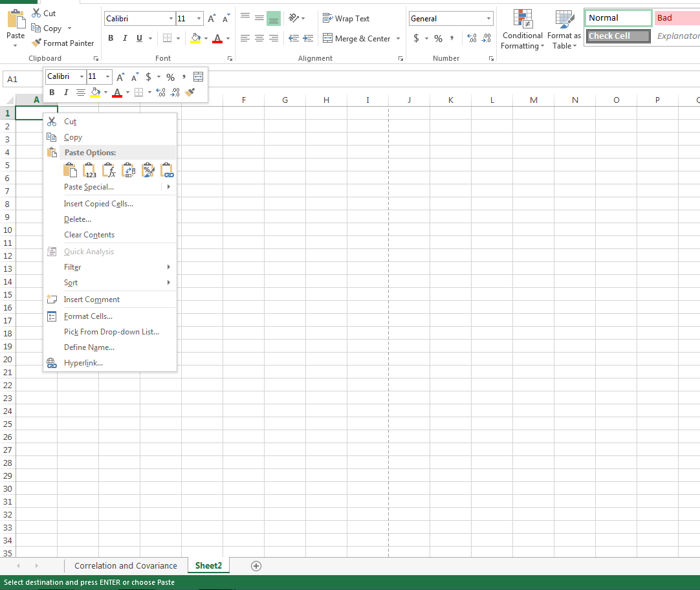Choose Format Cells from context menu

[110, 316]
